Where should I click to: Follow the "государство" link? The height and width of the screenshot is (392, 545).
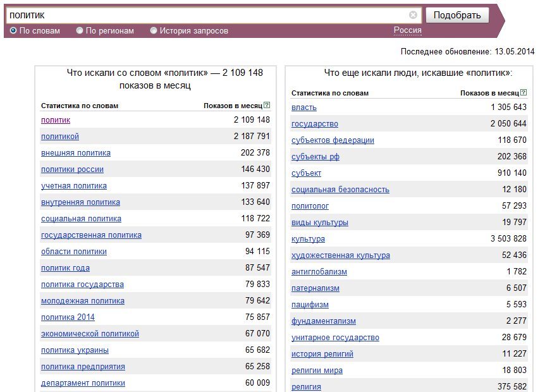pos(315,124)
